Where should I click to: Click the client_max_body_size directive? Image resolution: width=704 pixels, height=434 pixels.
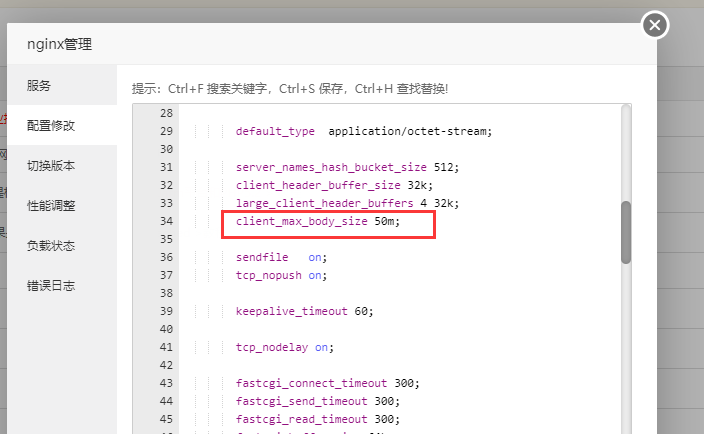(x=302, y=221)
